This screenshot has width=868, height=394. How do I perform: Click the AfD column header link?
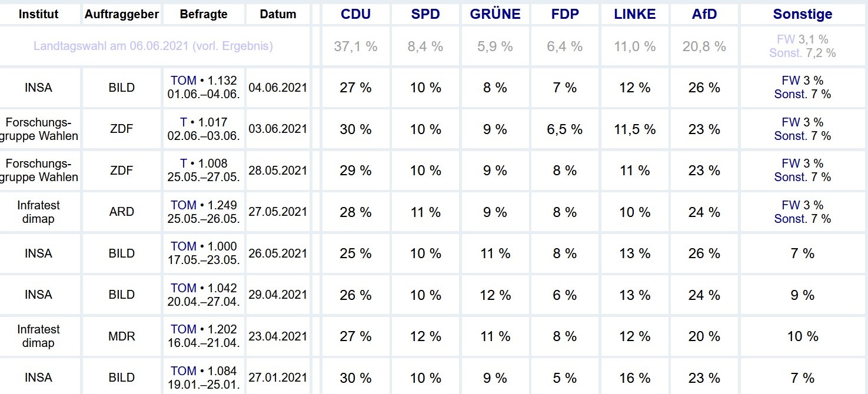tap(704, 15)
